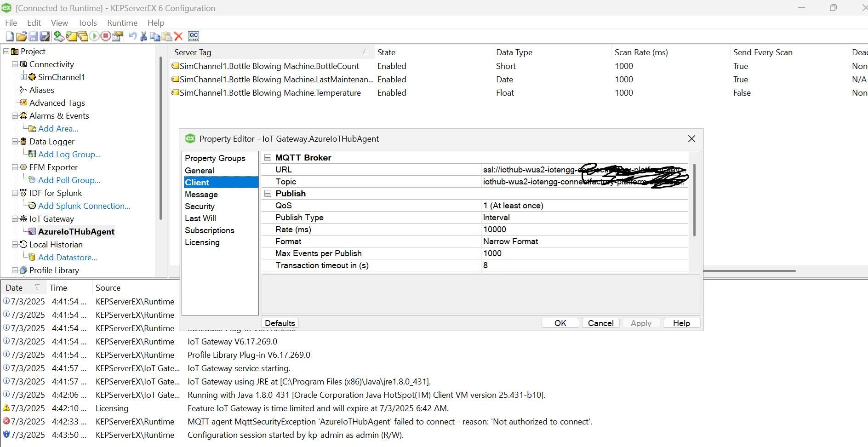This screenshot has width=868, height=447.
Task: Click the Save Project floppy icon
Action: (x=33, y=36)
